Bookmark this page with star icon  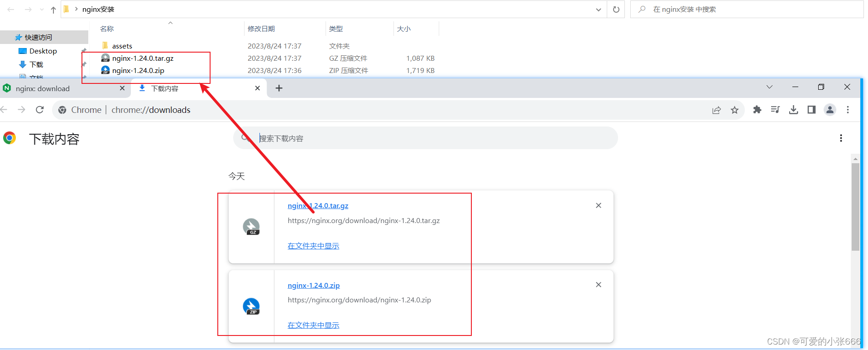click(x=734, y=110)
